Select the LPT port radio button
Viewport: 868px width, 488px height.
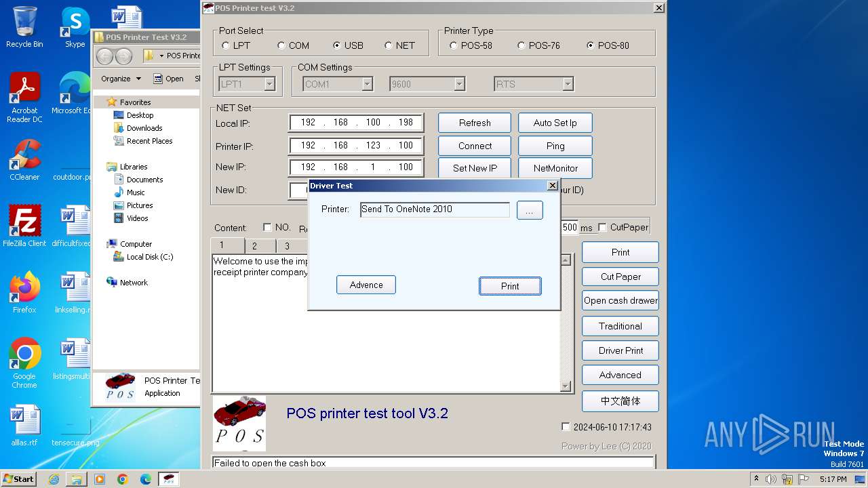coord(226,45)
